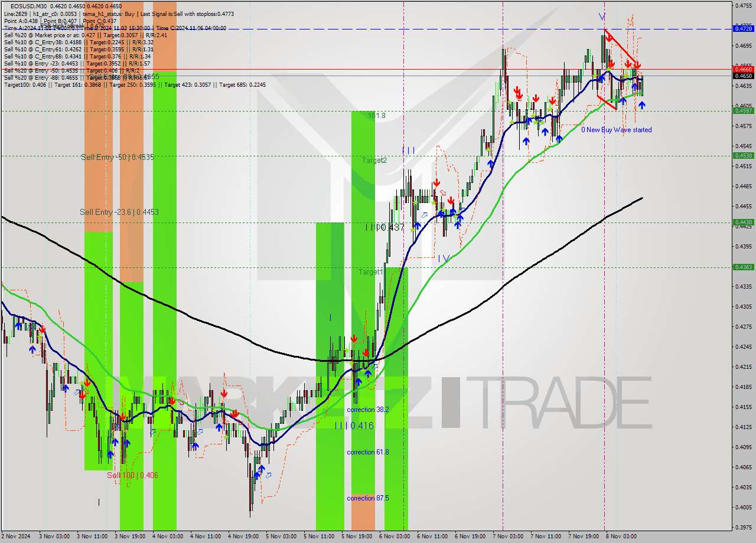Click the 0.4005 price axis label
This screenshot has width=756, height=543.
(743, 507)
